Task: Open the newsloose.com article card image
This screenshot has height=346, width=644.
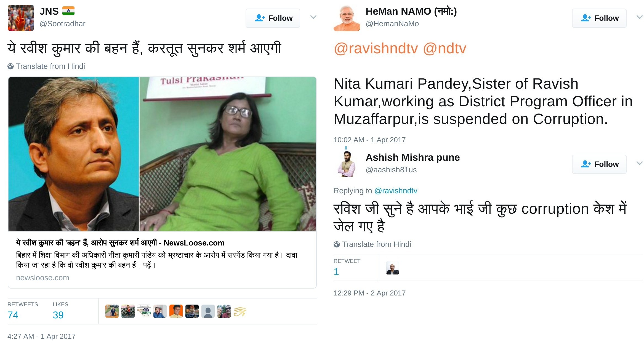Action: pos(162,154)
